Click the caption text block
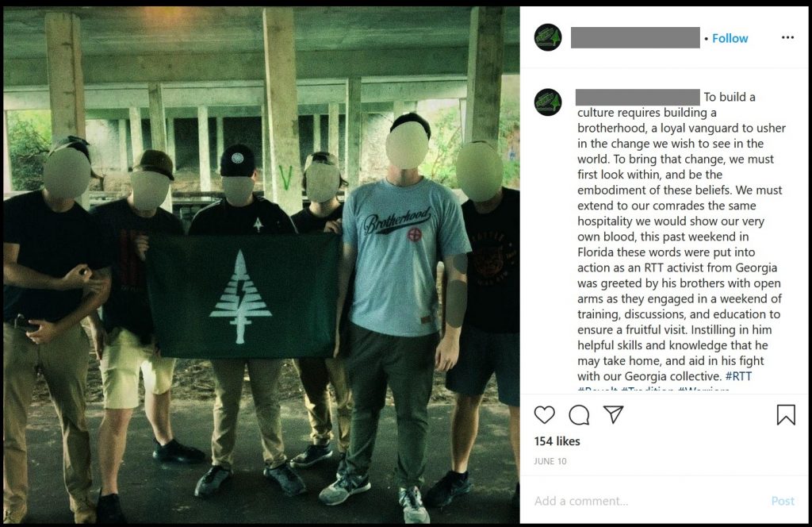 [x=681, y=237]
